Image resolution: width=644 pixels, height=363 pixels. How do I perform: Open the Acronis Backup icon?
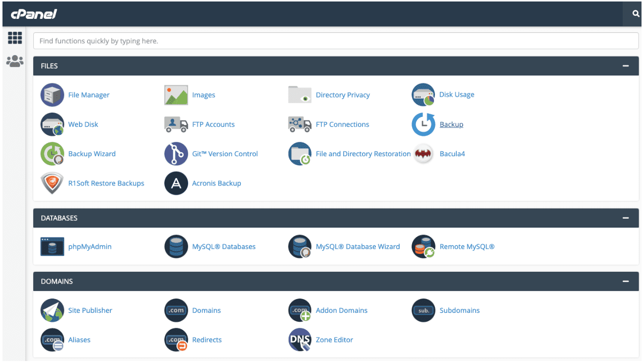(176, 183)
